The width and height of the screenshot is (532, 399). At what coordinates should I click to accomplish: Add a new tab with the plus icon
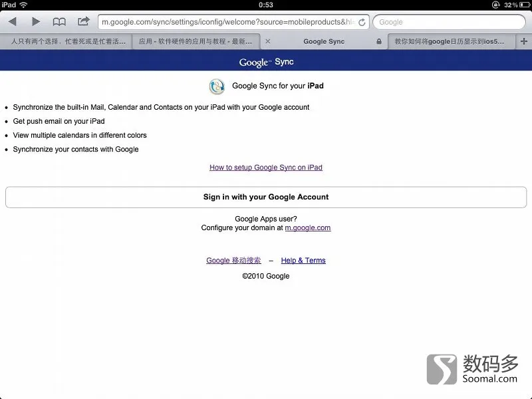click(x=524, y=41)
